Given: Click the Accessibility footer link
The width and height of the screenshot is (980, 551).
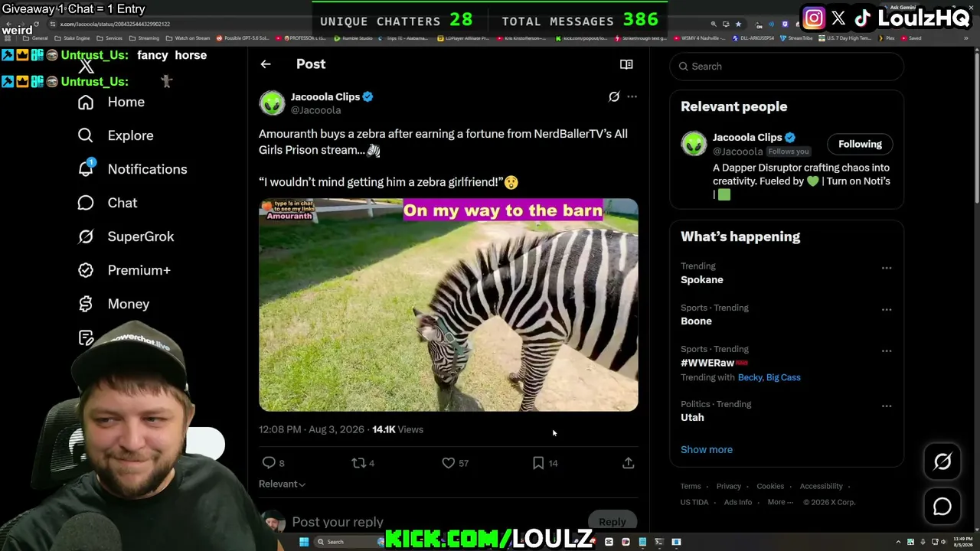Looking at the screenshot, I should point(822,486).
